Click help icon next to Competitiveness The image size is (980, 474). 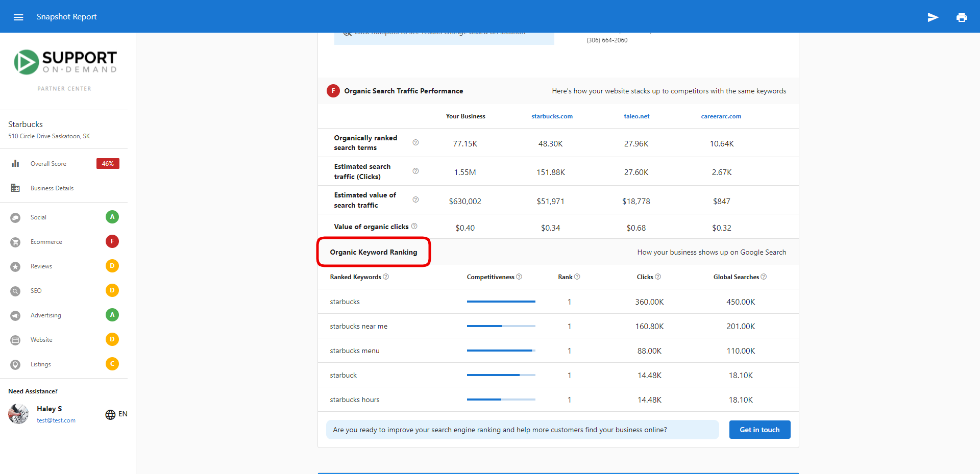[519, 277]
